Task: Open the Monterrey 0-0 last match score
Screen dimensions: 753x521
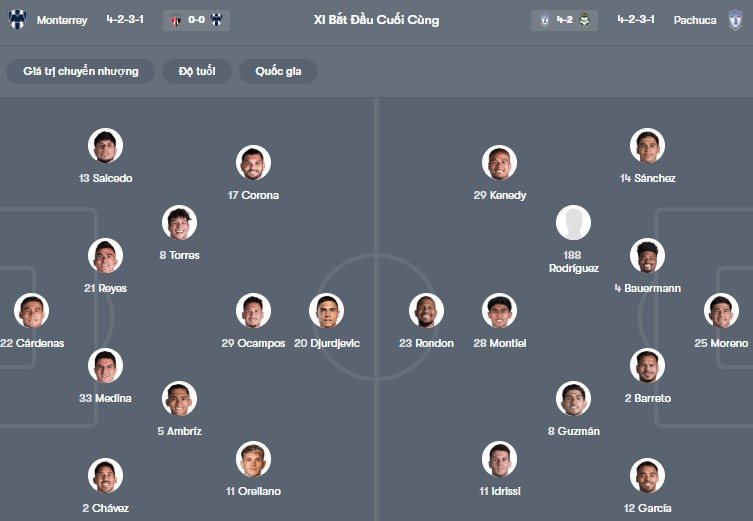Action: 196,20
